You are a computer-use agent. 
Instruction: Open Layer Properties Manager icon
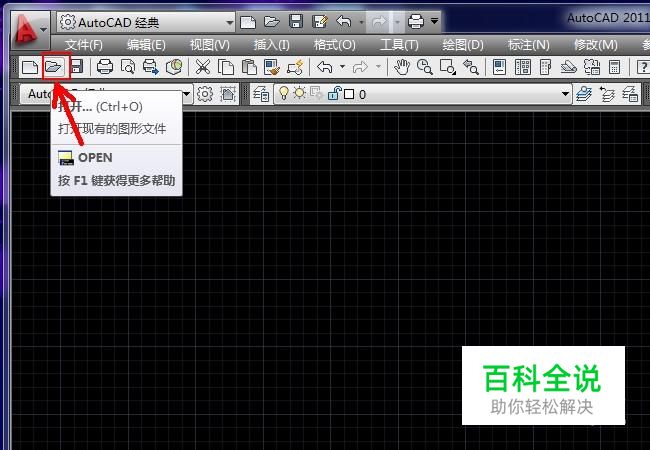261,94
